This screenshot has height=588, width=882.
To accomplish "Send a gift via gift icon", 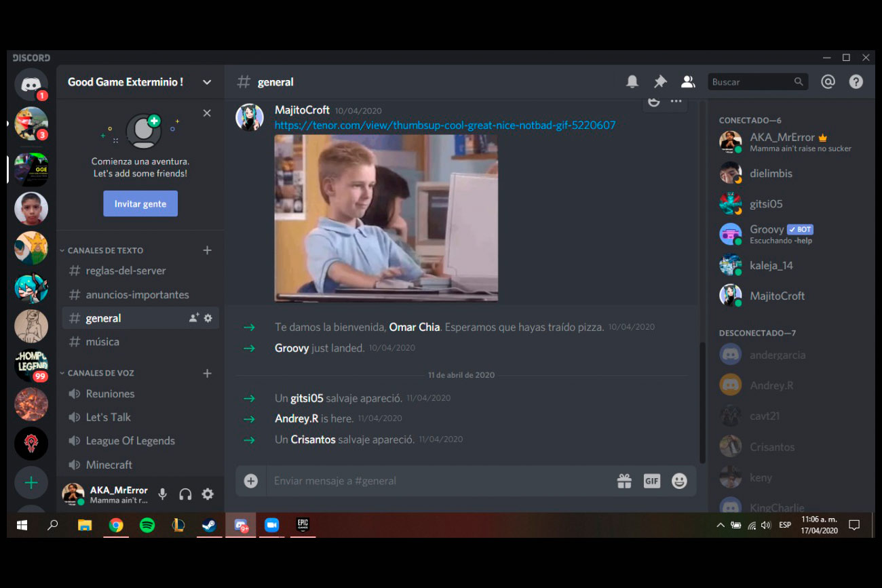I will pyautogui.click(x=624, y=481).
